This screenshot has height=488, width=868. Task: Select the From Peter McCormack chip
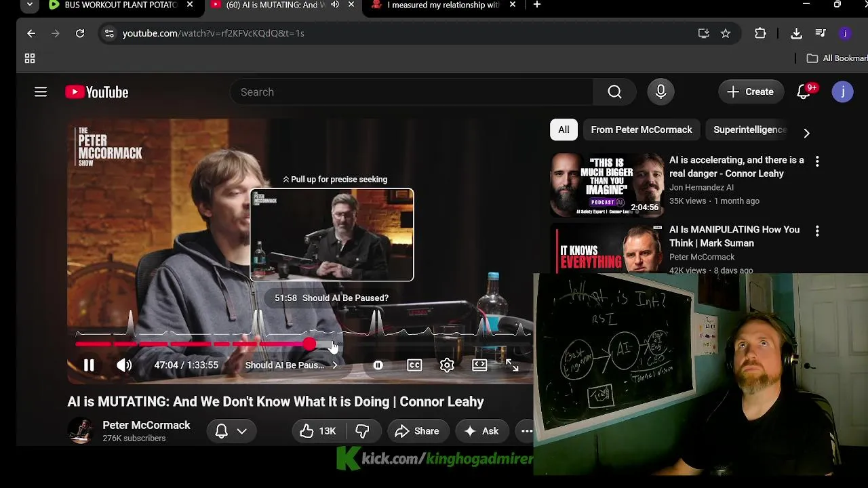tap(642, 129)
